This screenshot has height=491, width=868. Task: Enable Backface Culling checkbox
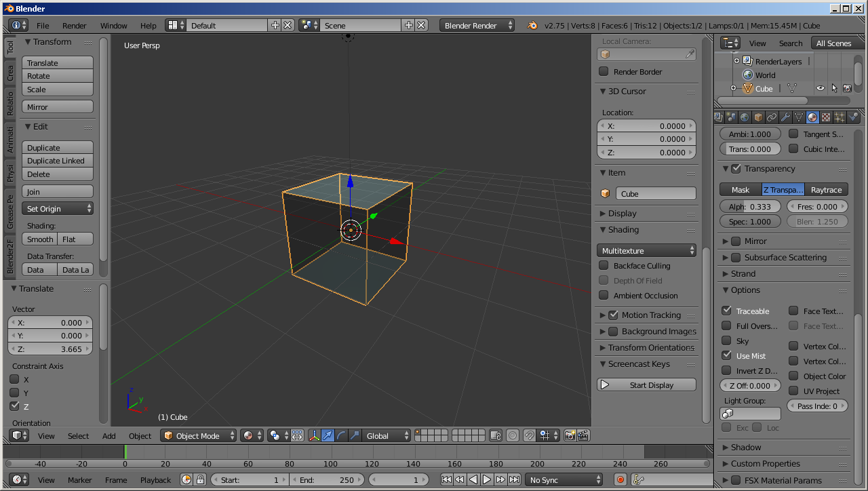click(604, 265)
